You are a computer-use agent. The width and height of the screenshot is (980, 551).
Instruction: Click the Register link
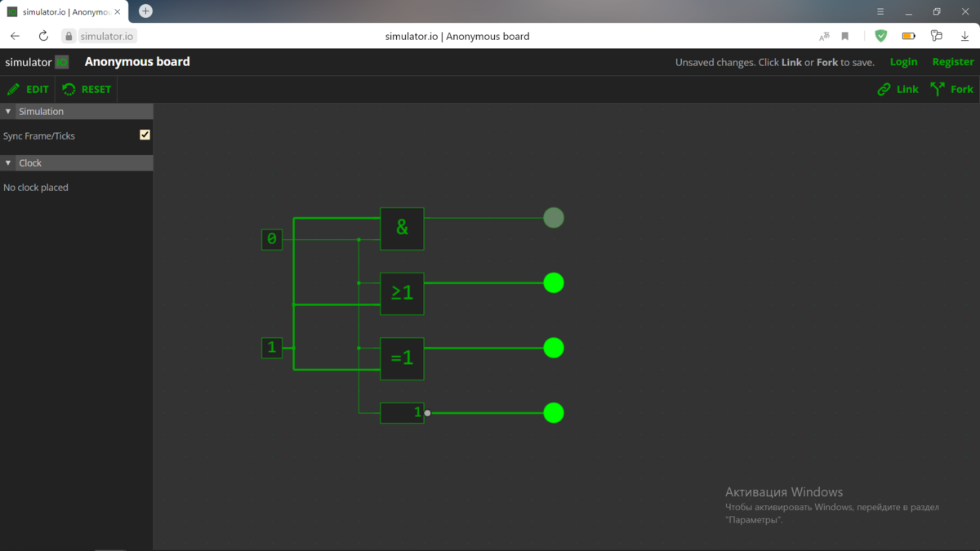pos(952,61)
